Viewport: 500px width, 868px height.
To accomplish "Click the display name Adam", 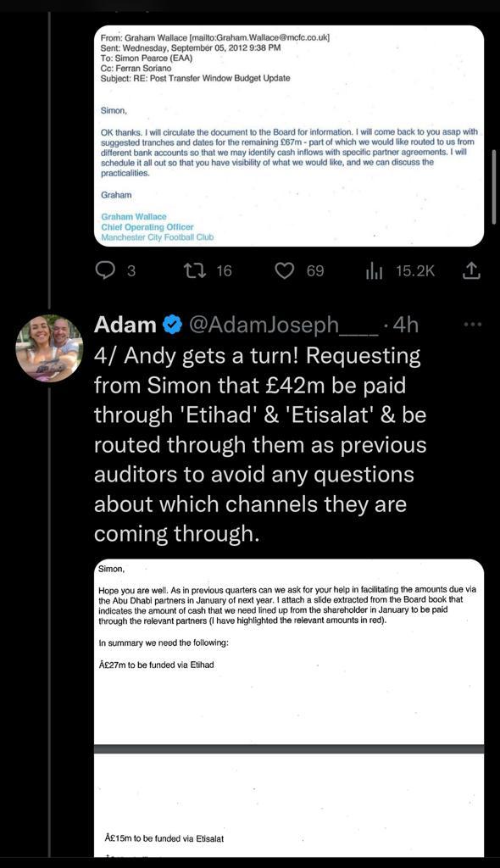I will [125, 325].
